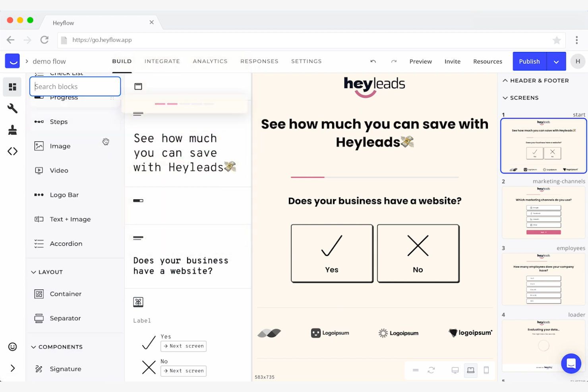Viewport: 588px width, 392px height.
Task: Collapse the SCREENS section
Action: pyautogui.click(x=520, y=98)
